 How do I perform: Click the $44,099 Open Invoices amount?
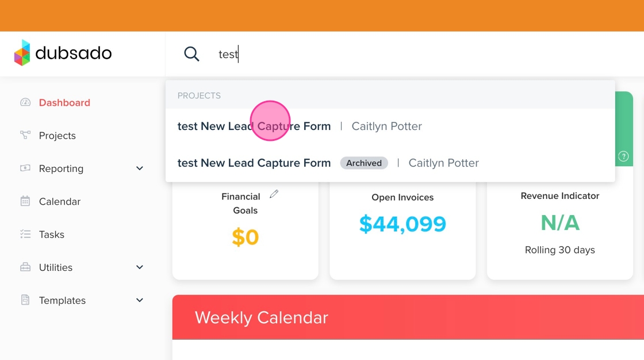pos(402,224)
